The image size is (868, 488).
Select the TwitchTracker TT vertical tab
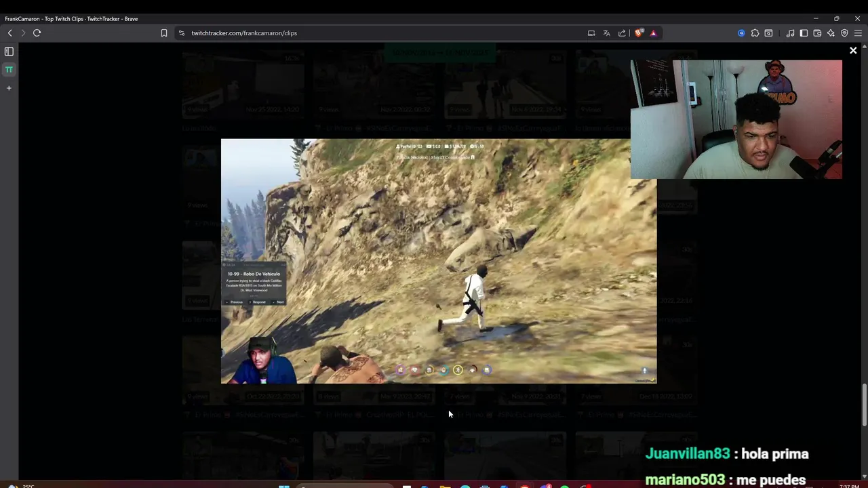(9, 69)
